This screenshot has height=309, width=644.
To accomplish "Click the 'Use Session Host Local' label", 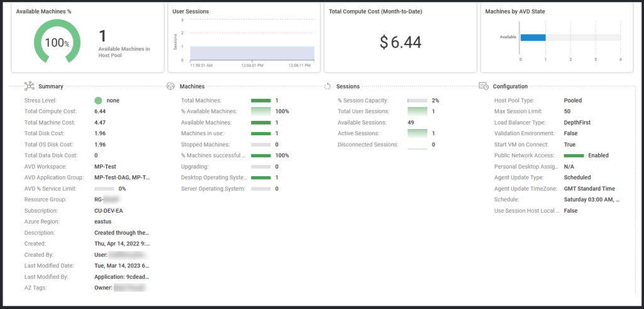I will [527, 211].
